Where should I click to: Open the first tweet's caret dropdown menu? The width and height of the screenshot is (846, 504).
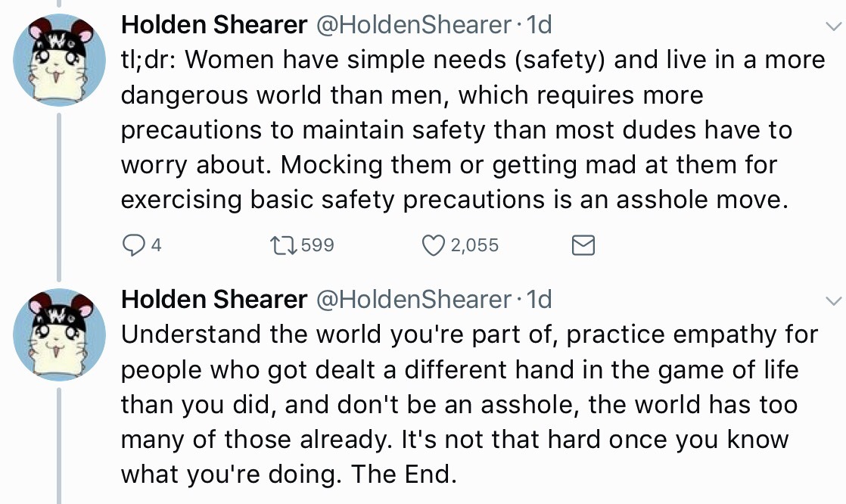[x=830, y=27]
